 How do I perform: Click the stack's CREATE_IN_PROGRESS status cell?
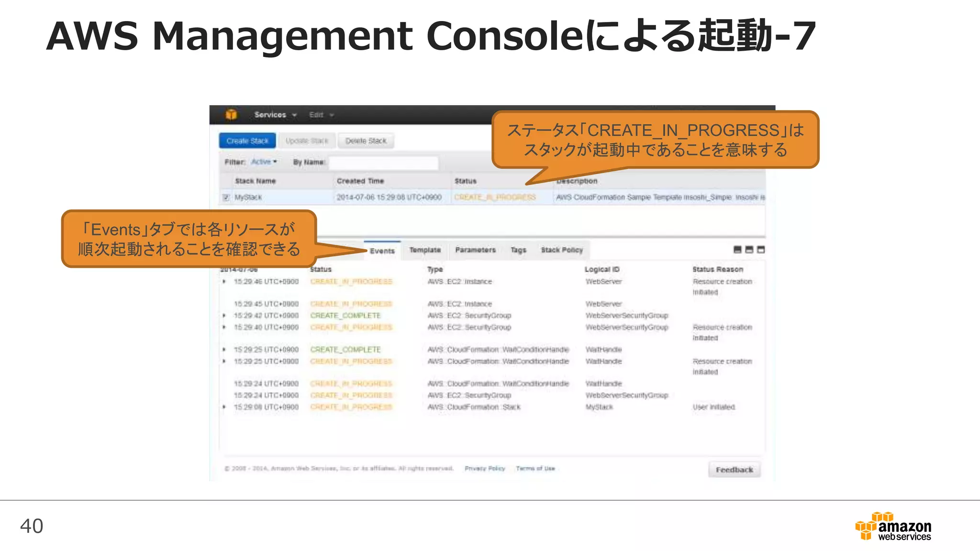coord(495,198)
